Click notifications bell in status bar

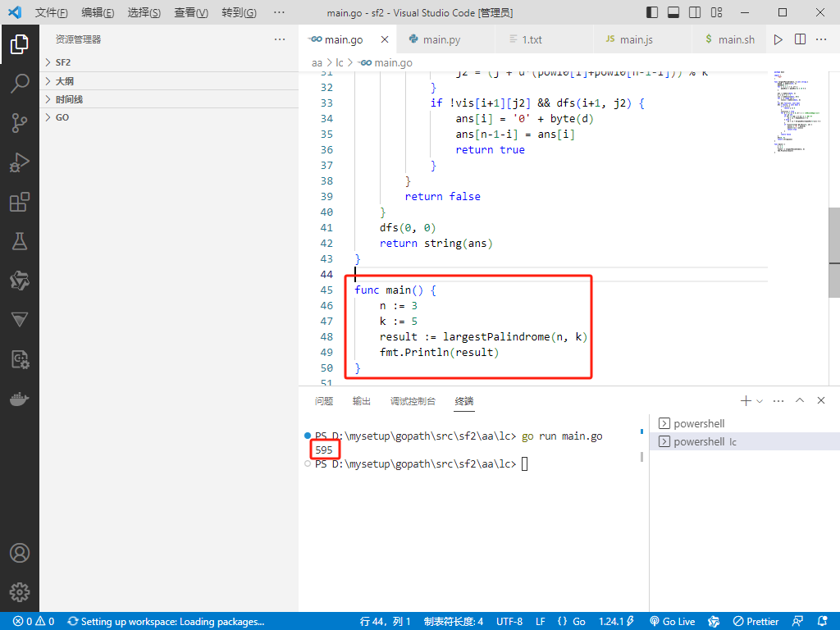(824, 622)
